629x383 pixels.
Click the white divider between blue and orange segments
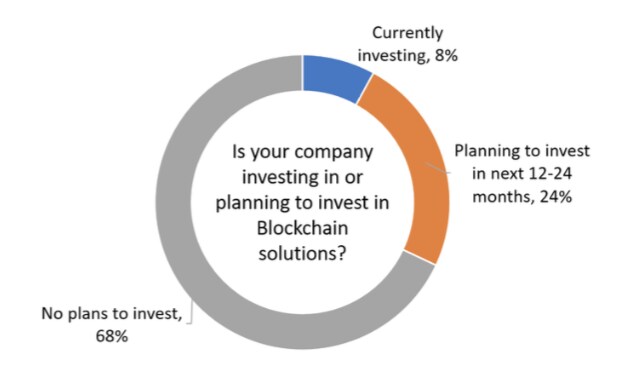(x=365, y=89)
